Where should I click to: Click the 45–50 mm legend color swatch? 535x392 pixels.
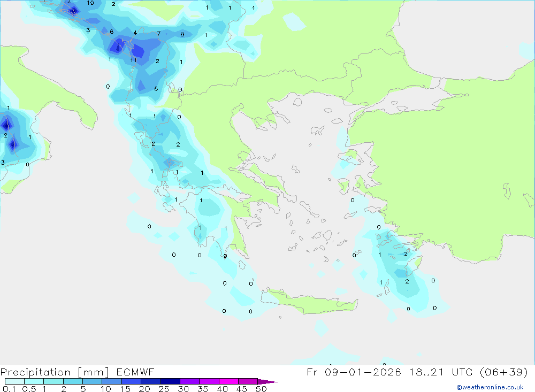click(248, 381)
